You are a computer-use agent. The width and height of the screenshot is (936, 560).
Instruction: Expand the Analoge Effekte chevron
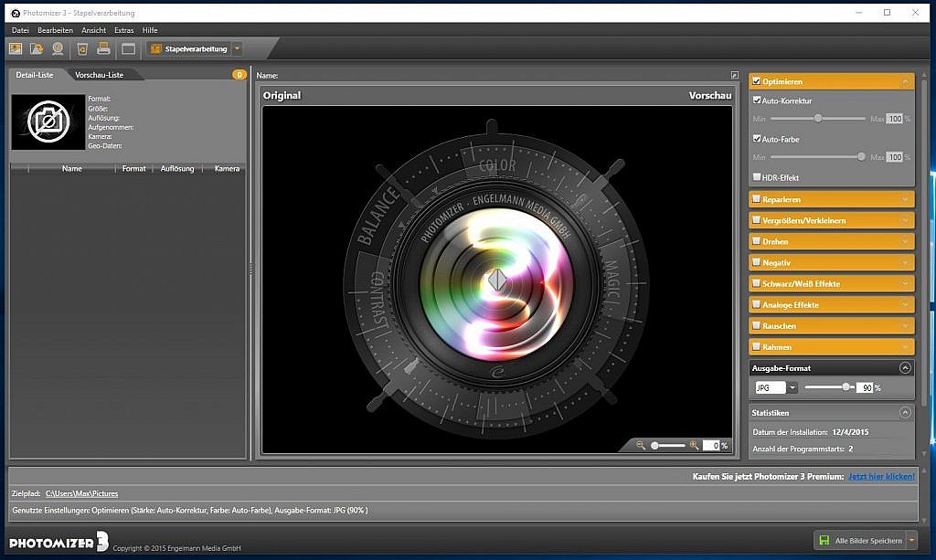[905, 305]
